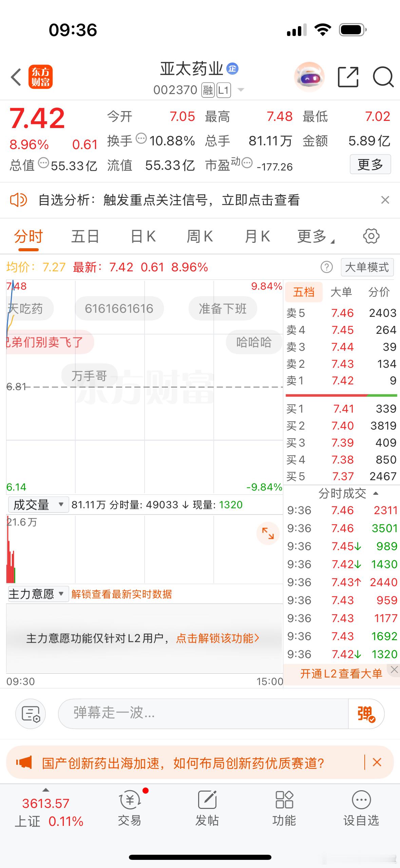Tap the 买1 price 7.41 row
Viewport: 400px width, 868px height.
[x=341, y=409]
